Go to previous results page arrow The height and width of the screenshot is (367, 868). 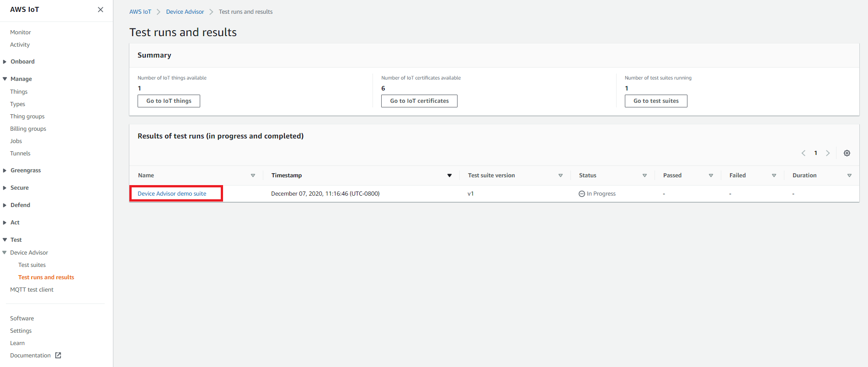(x=803, y=153)
